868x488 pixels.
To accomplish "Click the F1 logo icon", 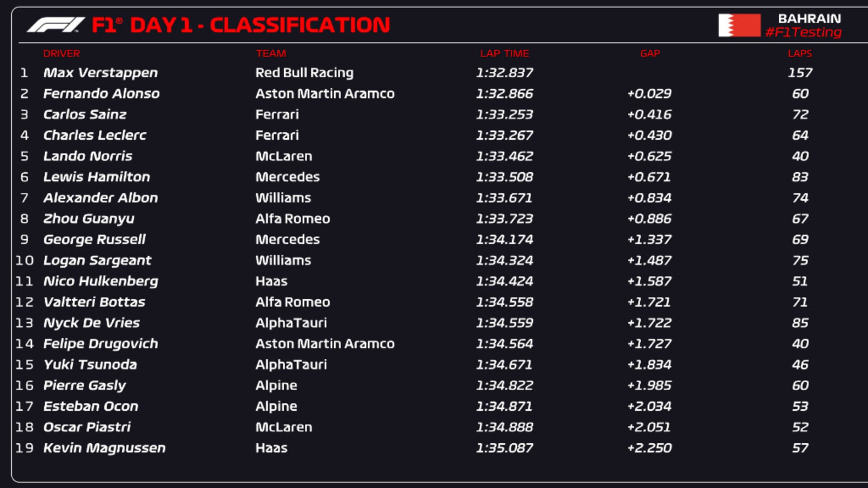I will tap(55, 25).
